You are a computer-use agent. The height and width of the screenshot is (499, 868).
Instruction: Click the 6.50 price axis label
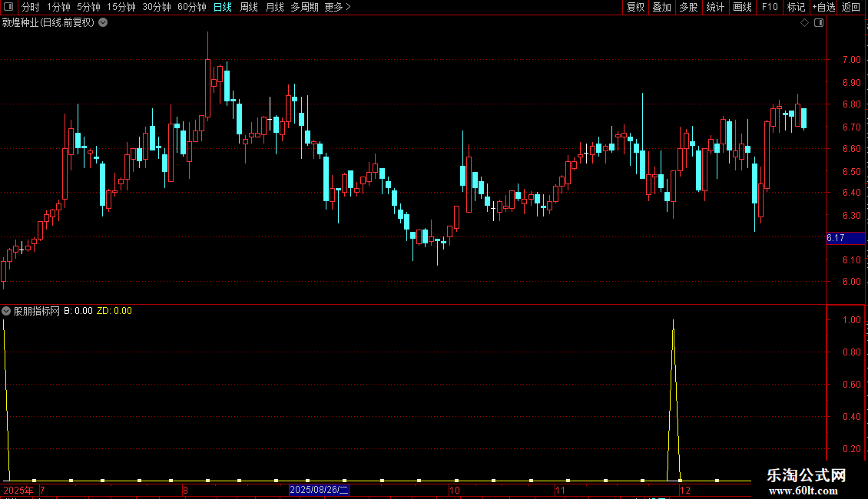(851, 172)
